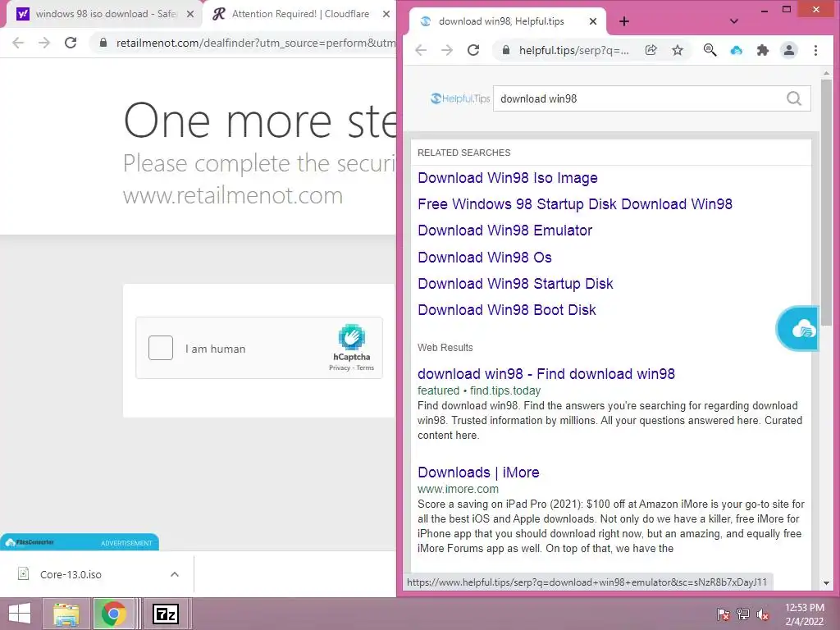Reload the retailmenot page

click(x=71, y=43)
